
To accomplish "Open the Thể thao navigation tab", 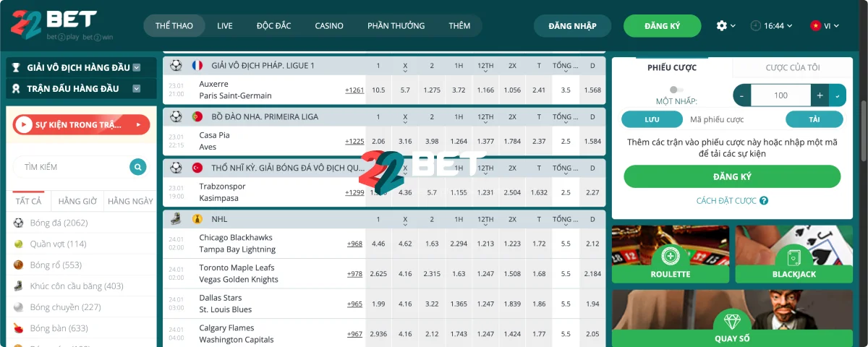I will coord(174,25).
